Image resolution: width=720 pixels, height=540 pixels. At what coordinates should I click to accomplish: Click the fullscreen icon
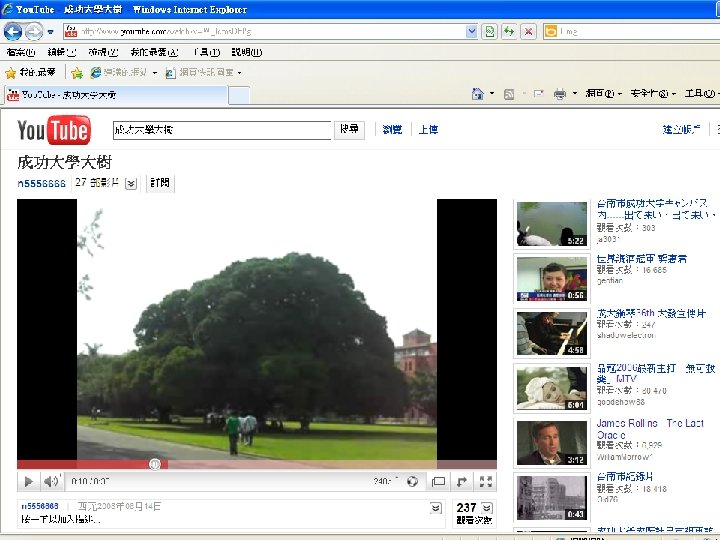(x=486, y=481)
